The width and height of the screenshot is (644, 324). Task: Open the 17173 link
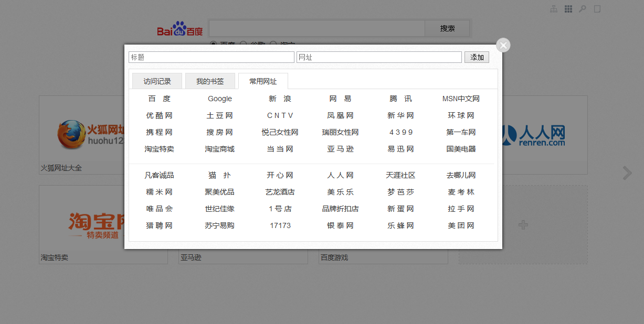[x=280, y=225]
